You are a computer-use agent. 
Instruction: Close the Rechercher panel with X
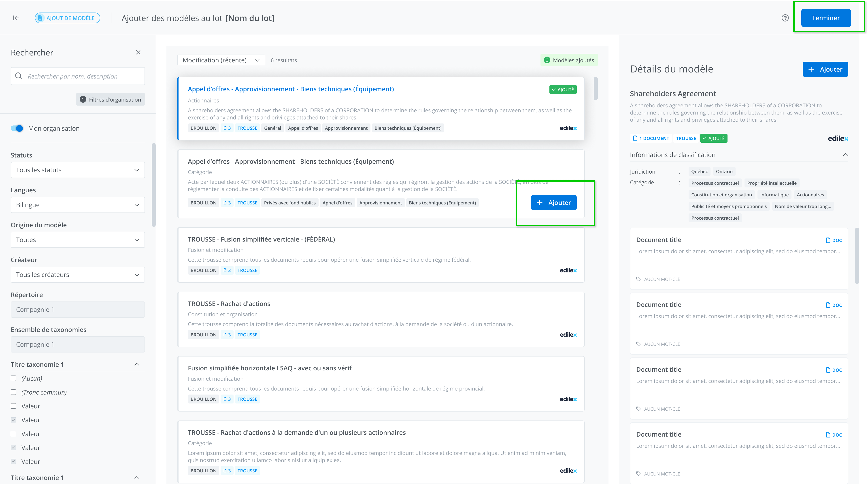(x=138, y=52)
